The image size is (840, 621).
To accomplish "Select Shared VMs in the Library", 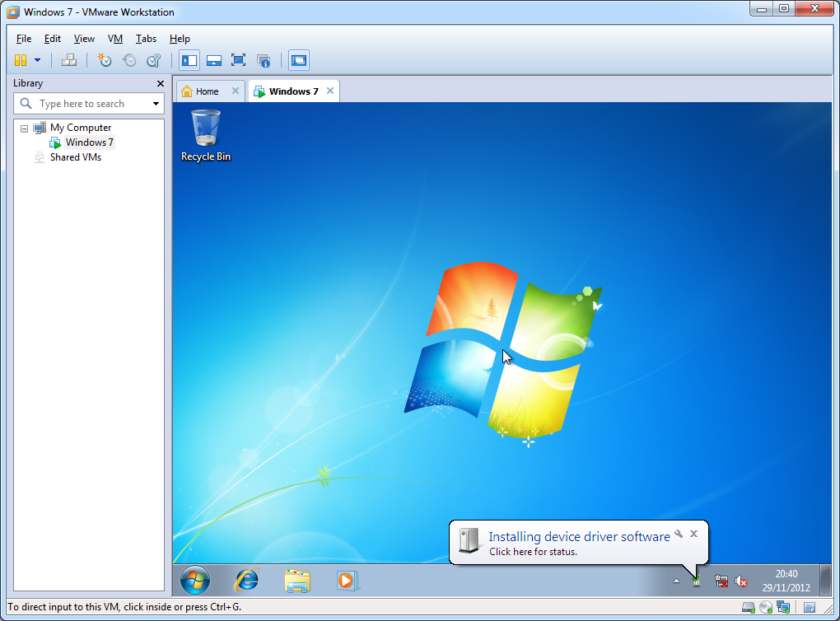I will [x=75, y=157].
